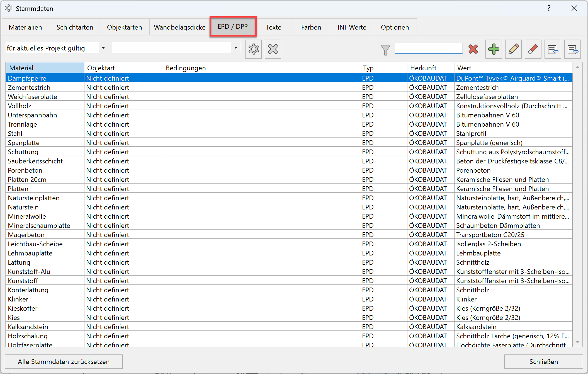This screenshot has height=374, width=588.
Task: Click the scrollbar up arrow
Action: tap(577, 67)
